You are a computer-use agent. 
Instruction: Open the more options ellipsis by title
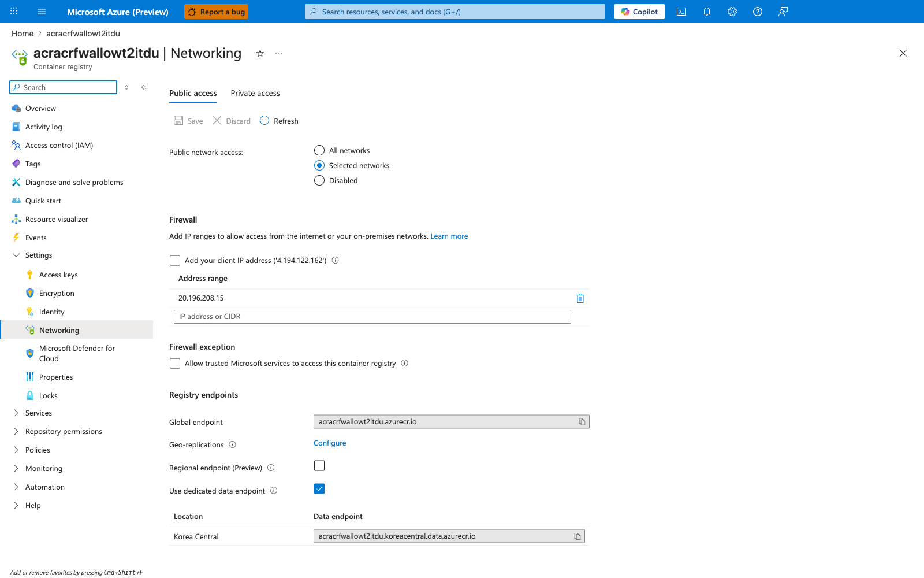(279, 53)
